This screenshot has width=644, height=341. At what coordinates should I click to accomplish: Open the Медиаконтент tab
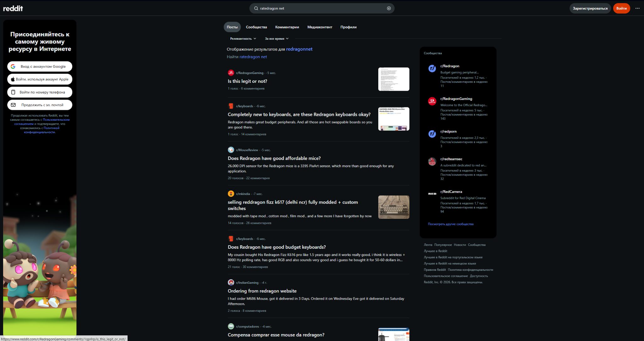coord(319,27)
